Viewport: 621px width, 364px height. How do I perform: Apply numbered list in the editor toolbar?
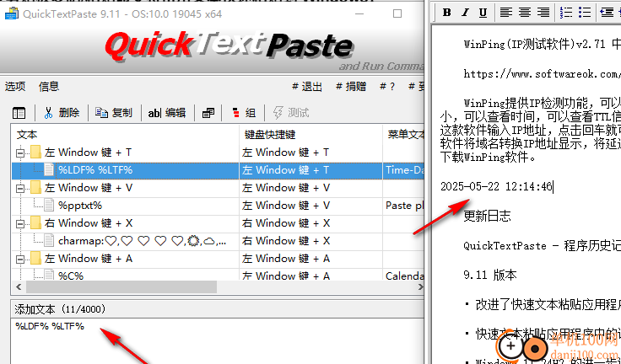(x=566, y=13)
